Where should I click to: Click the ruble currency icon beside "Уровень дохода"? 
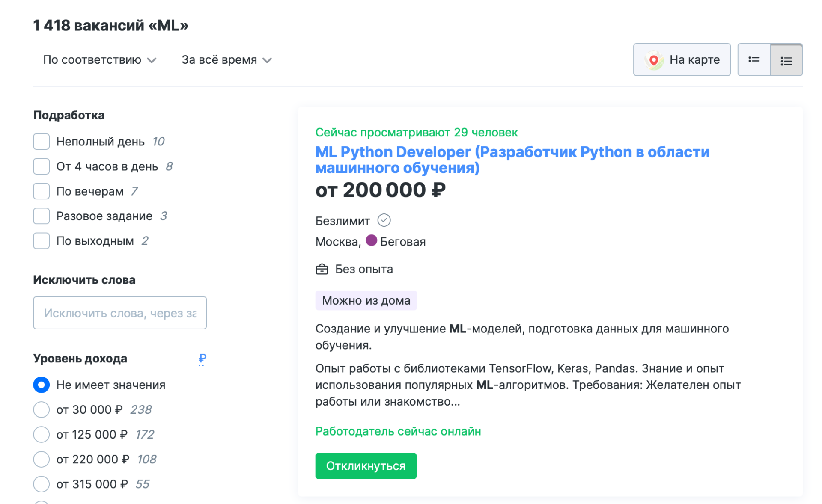pyautogui.click(x=202, y=359)
